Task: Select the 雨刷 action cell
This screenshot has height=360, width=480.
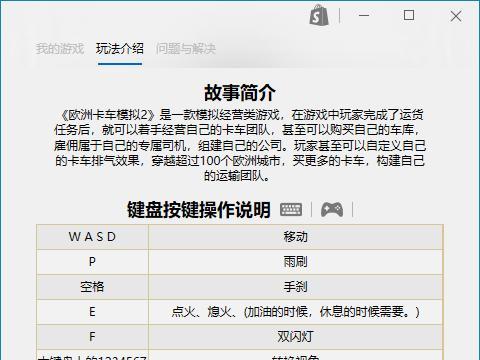Action: [296, 262]
